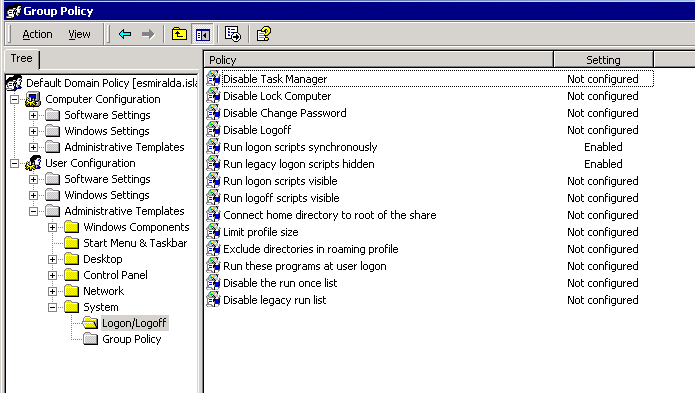This screenshot has width=695, height=393.
Task: Click policy icon beside Run logon scripts synchronously
Action: [x=213, y=147]
